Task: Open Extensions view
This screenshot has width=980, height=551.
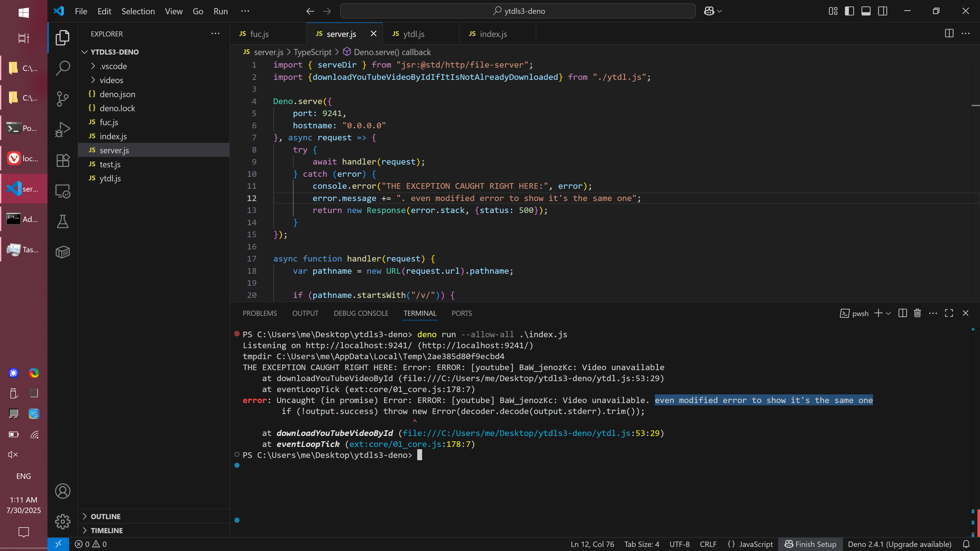Action: click(x=63, y=160)
